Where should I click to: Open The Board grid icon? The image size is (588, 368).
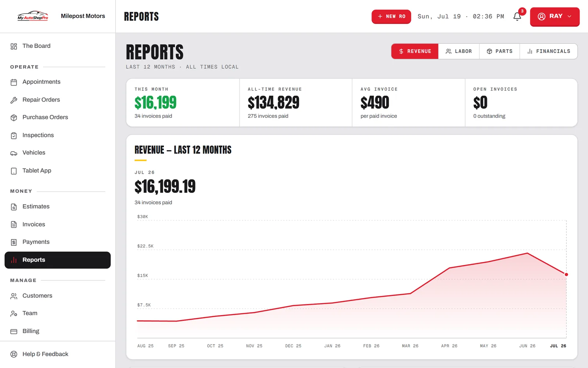click(14, 46)
